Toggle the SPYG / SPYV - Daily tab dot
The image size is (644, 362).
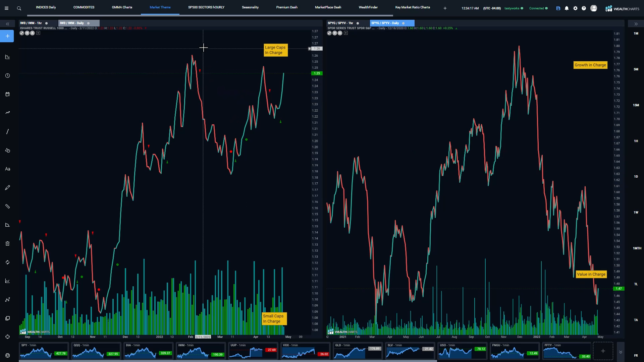[403, 23]
